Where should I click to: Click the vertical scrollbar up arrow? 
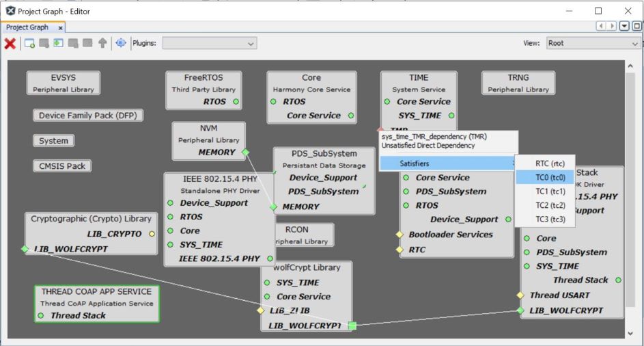(630, 66)
